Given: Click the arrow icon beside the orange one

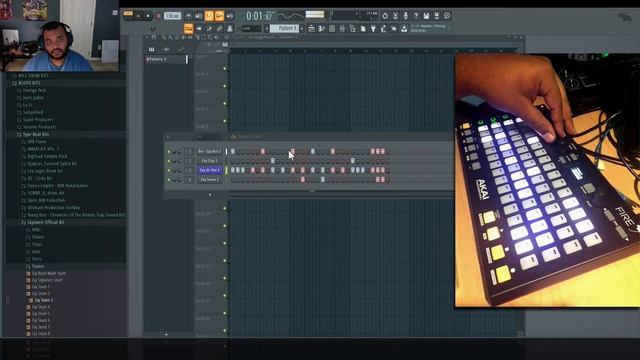Looking at the screenshot, I should tap(199, 29).
